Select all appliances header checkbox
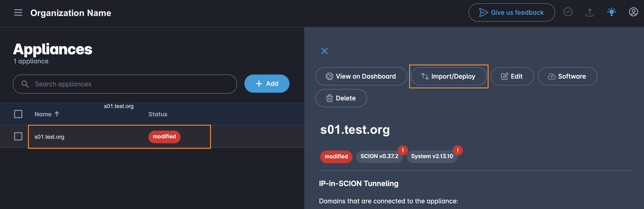This screenshot has width=644, height=209. [x=18, y=114]
